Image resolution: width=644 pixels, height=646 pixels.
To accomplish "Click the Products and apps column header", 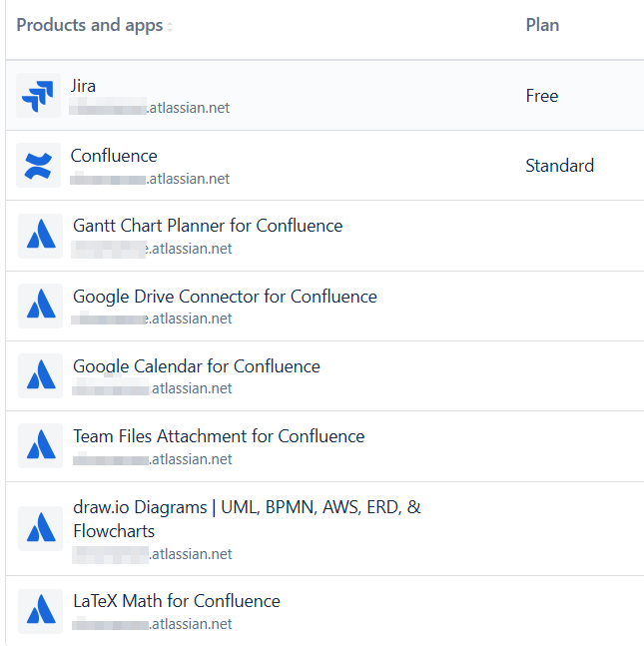I will [90, 25].
